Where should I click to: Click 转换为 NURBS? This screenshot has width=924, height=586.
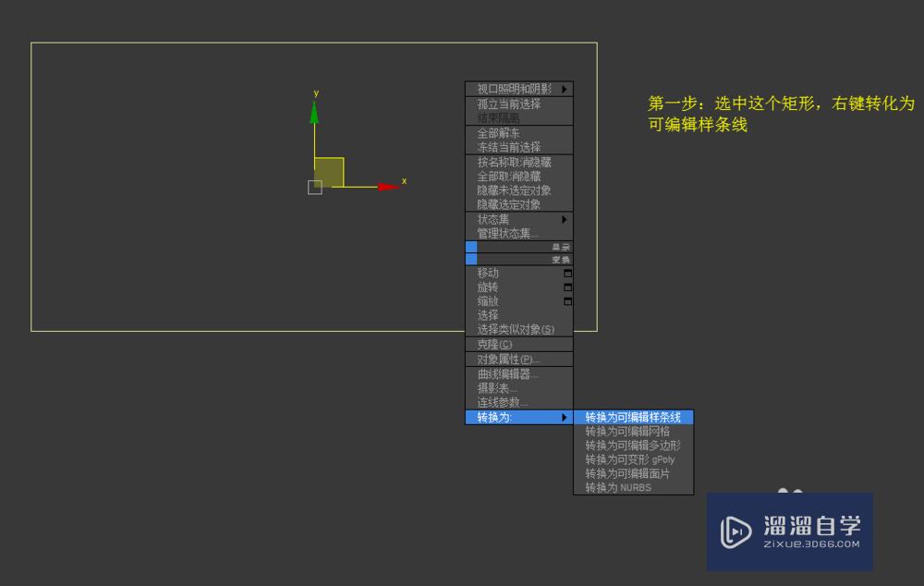[x=634, y=487]
